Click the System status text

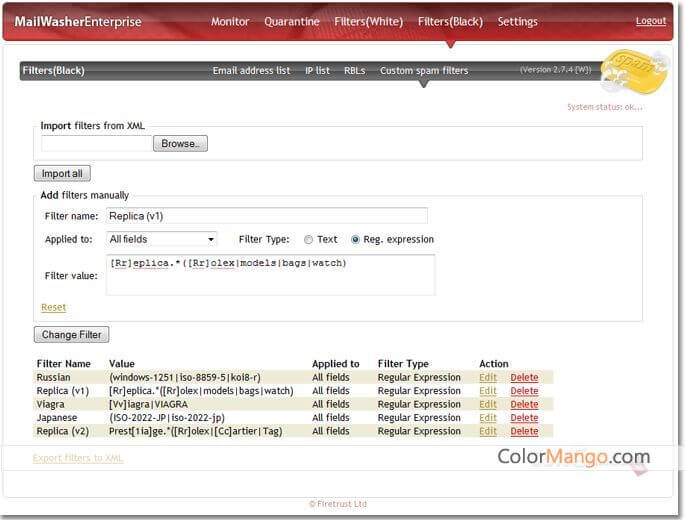(x=605, y=107)
